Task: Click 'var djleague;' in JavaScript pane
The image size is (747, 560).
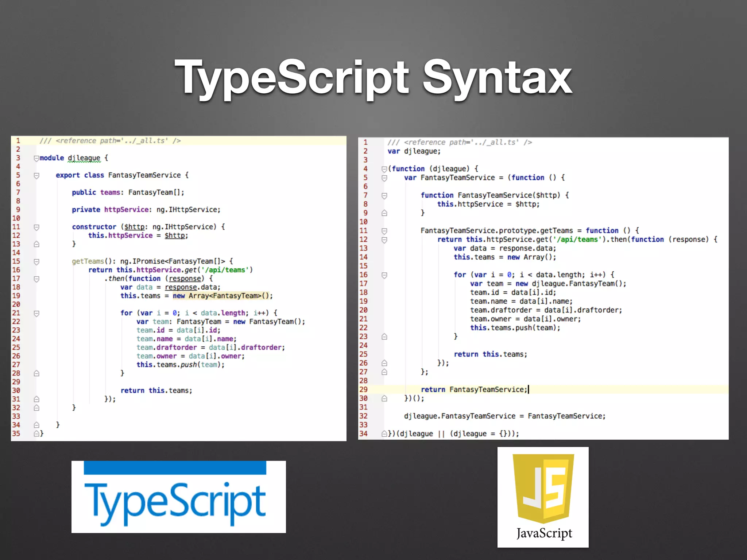Action: coord(414,151)
